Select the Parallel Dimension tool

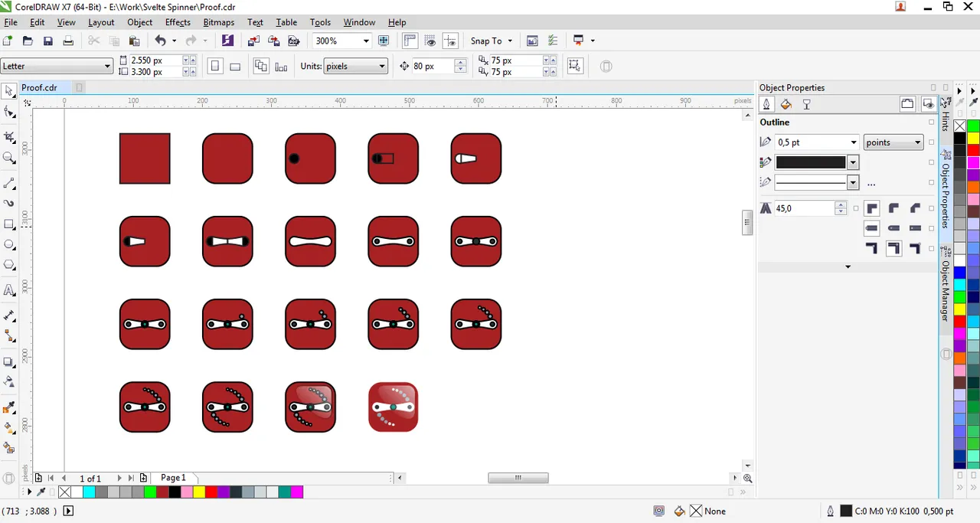click(9, 315)
